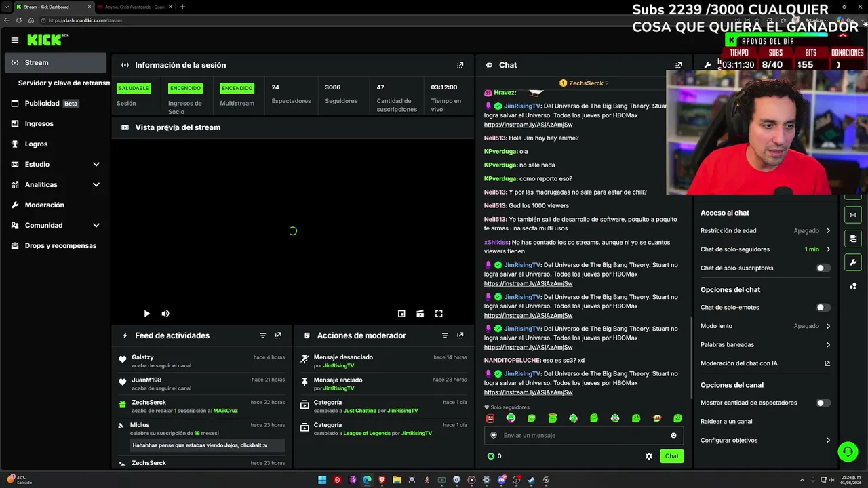Open Moderación del chat con IA external link
868x488 pixels.
point(827,363)
